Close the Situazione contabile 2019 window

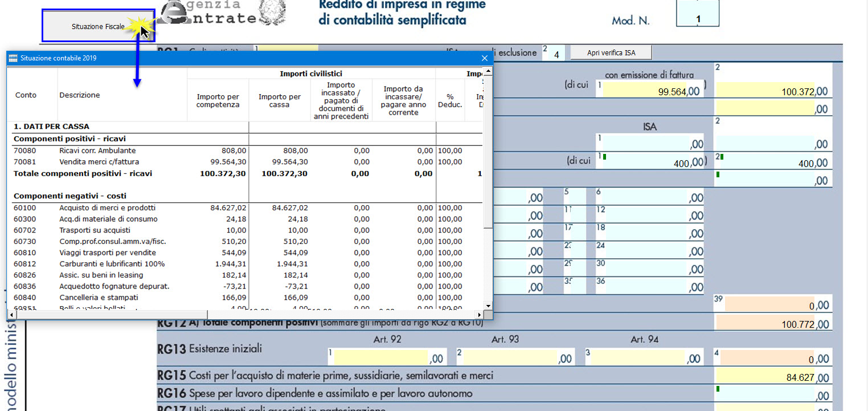[x=485, y=58]
